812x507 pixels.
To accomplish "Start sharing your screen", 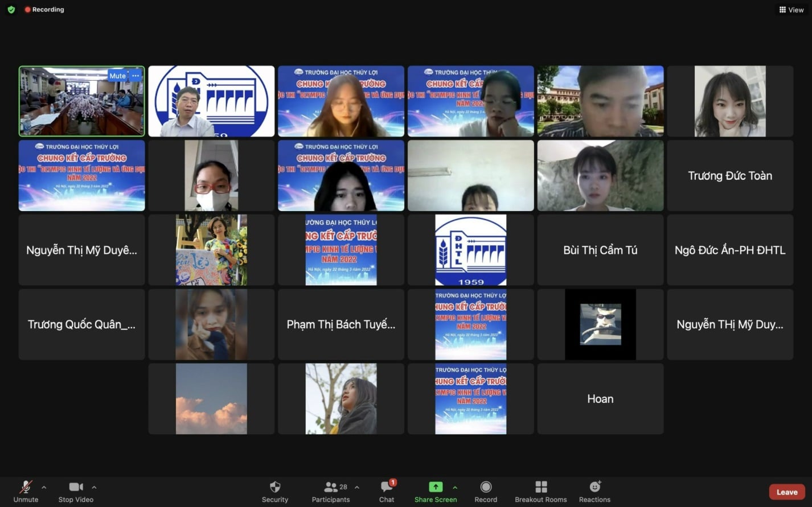I will pos(435,491).
